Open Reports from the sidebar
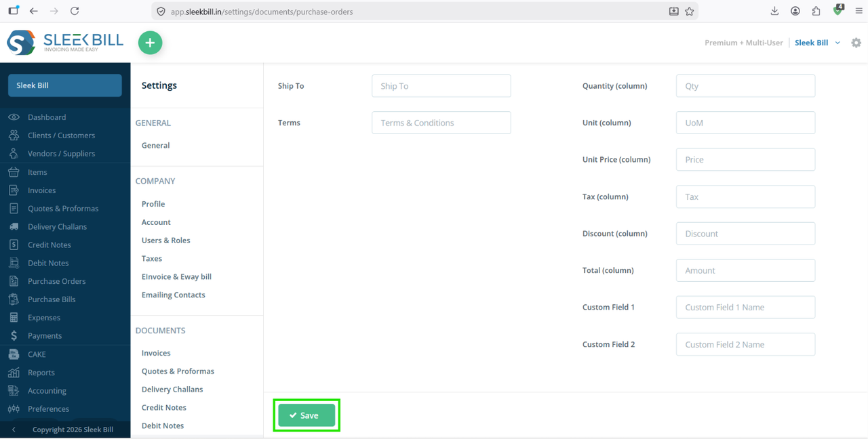 (x=41, y=373)
